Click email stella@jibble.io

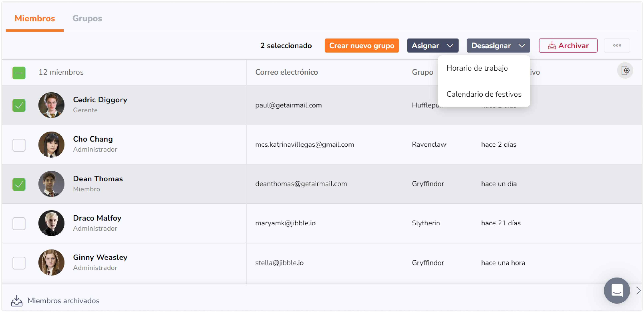coord(279,262)
